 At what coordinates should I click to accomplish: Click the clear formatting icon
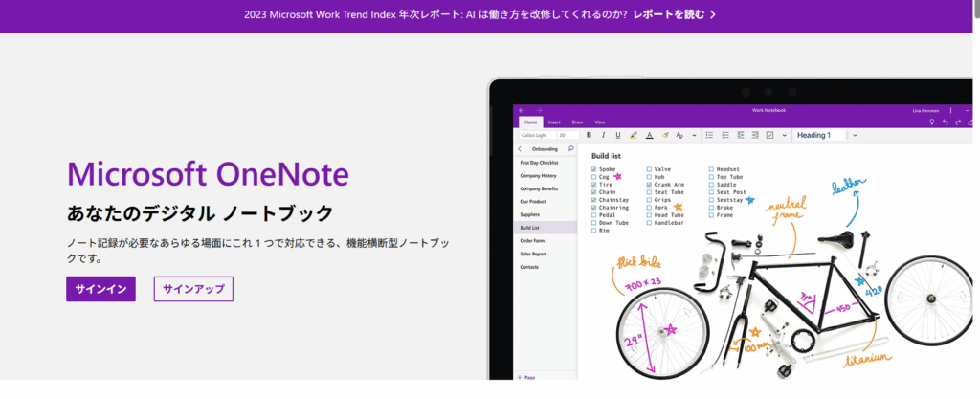(680, 135)
